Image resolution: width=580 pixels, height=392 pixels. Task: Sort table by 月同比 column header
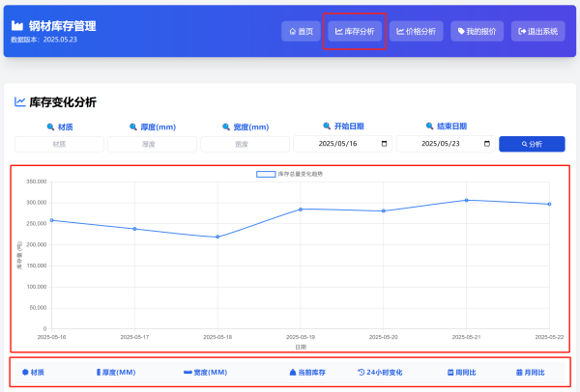tap(530, 373)
